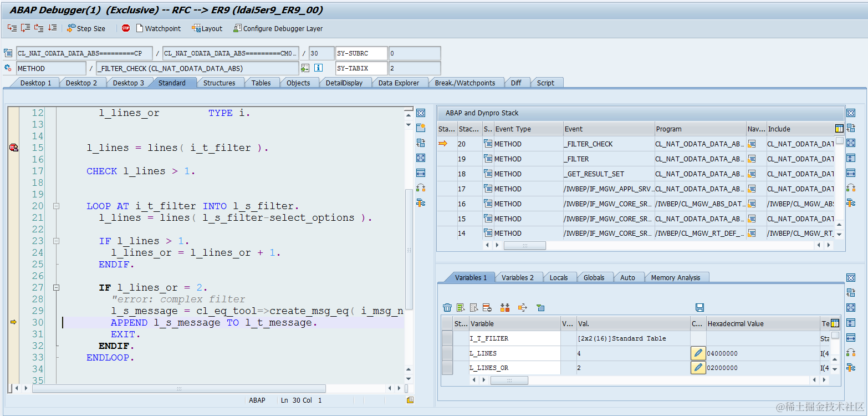The image size is (868, 416).
Task: Switch to the Locals tab
Action: click(559, 277)
